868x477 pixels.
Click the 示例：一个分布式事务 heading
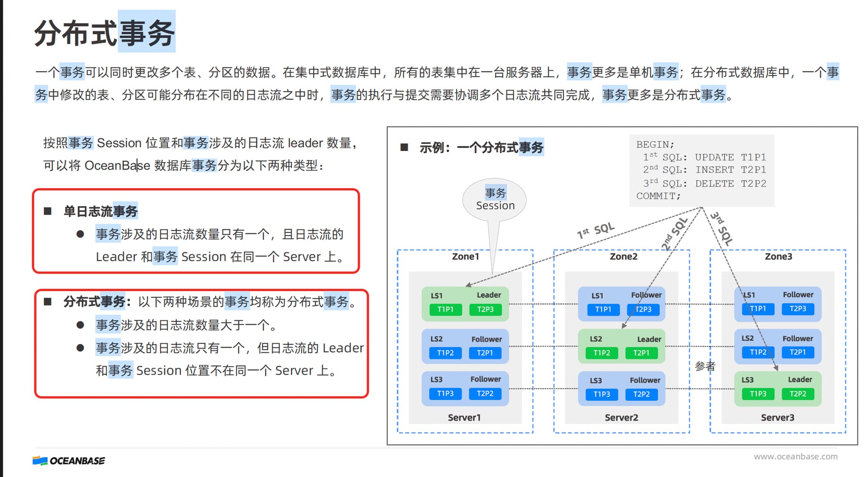(481, 147)
